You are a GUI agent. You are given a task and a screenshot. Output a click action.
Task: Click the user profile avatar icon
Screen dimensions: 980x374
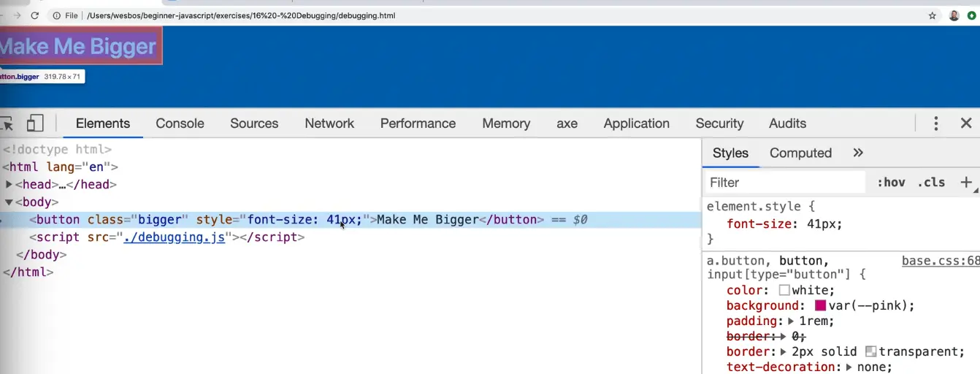[954, 15]
